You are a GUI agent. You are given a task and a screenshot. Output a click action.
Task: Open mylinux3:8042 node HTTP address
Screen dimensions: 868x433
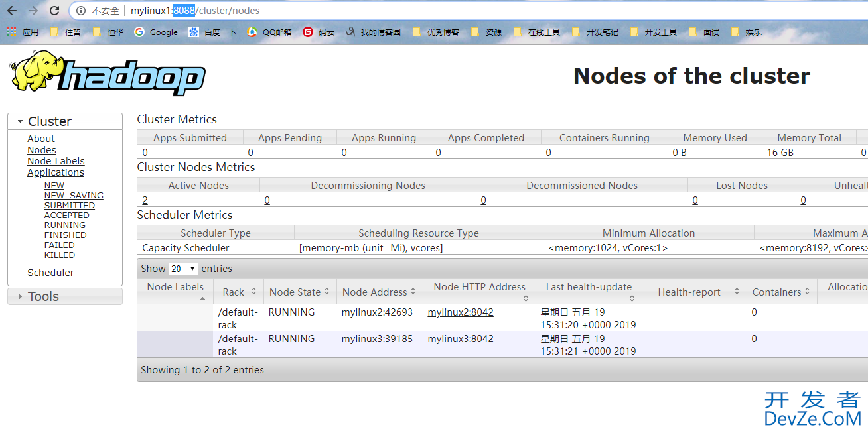[x=461, y=339]
